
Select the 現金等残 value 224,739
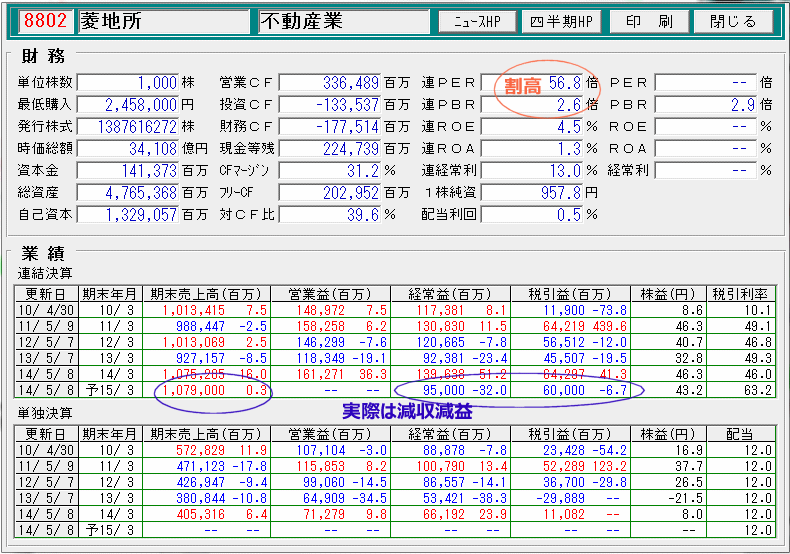point(330,149)
